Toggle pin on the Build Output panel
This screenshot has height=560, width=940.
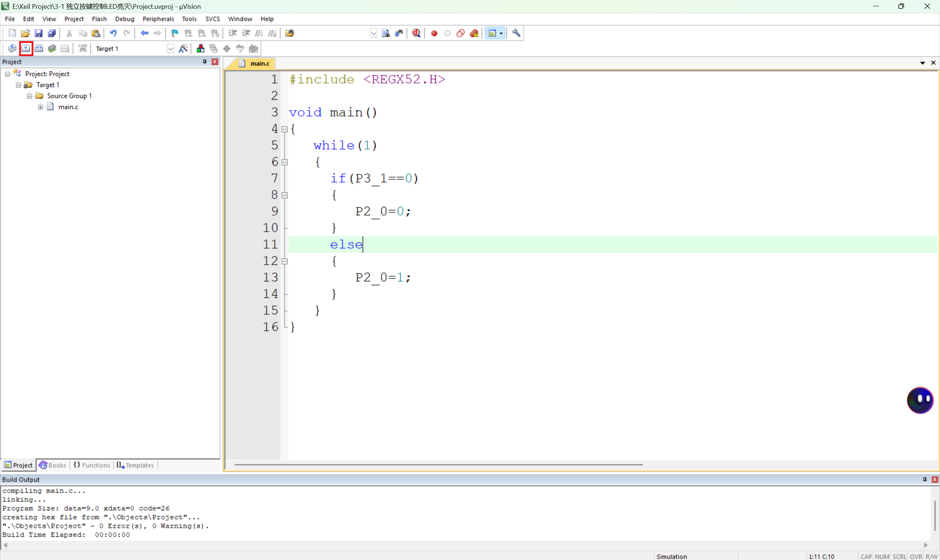(925, 479)
